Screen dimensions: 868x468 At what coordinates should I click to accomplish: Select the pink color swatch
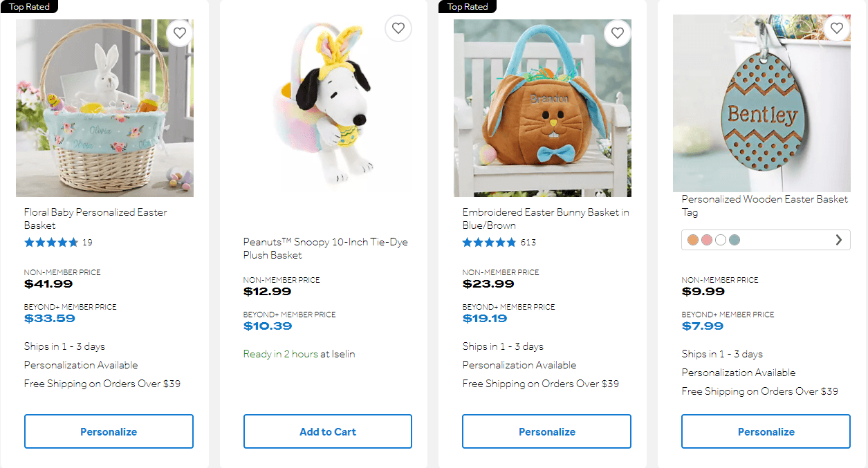click(x=706, y=240)
